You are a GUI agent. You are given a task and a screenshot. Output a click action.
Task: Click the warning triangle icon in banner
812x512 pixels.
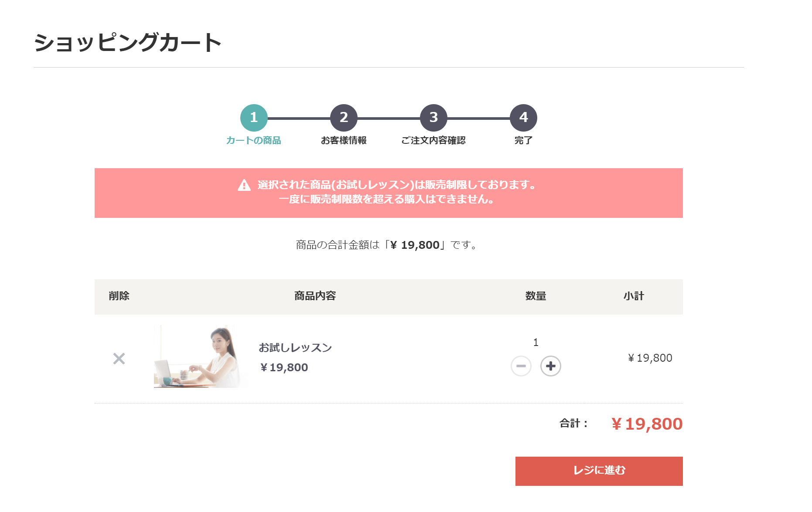point(244,185)
